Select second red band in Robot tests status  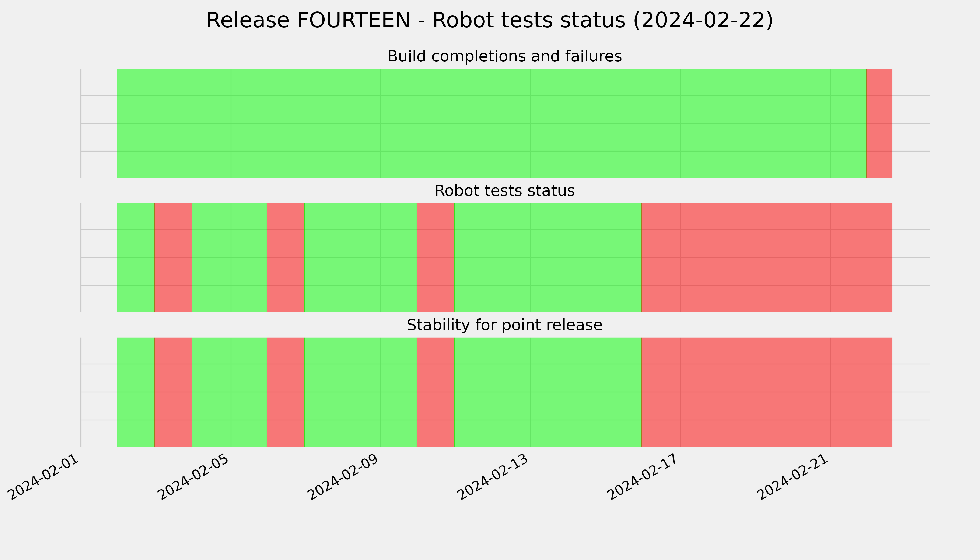point(285,258)
